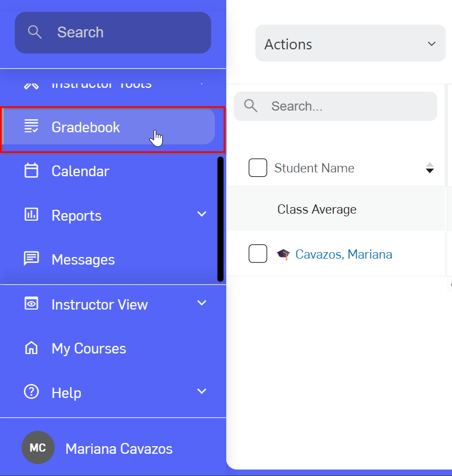Image resolution: width=452 pixels, height=476 pixels.
Task: Open Instructor View menu item
Action: tap(100, 305)
